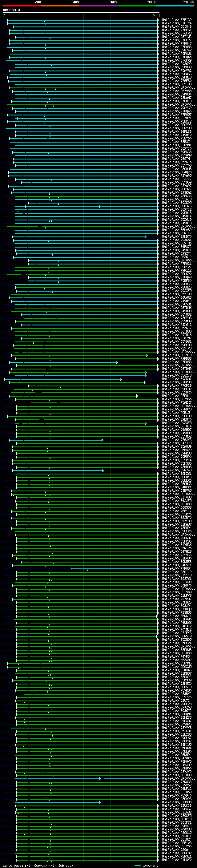Click the UniRef100_Q8LAH7 label
Screen dimensions: 197x868
(x=177, y=98)
